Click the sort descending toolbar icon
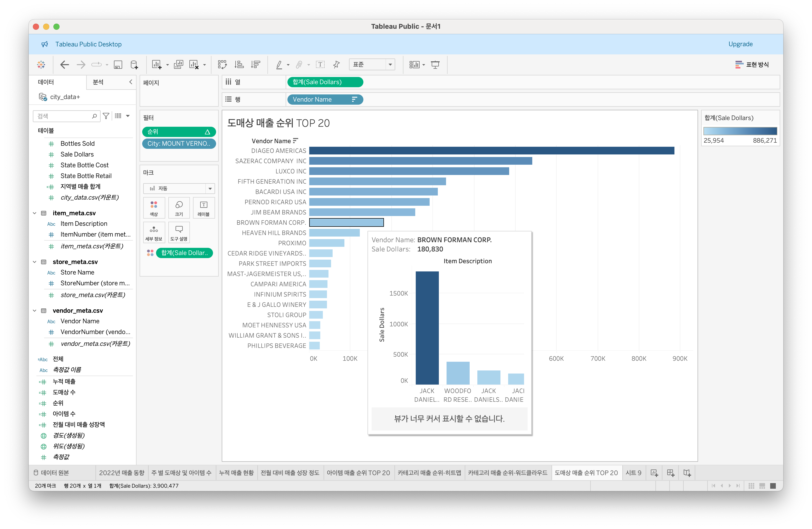812x529 pixels. (256, 64)
